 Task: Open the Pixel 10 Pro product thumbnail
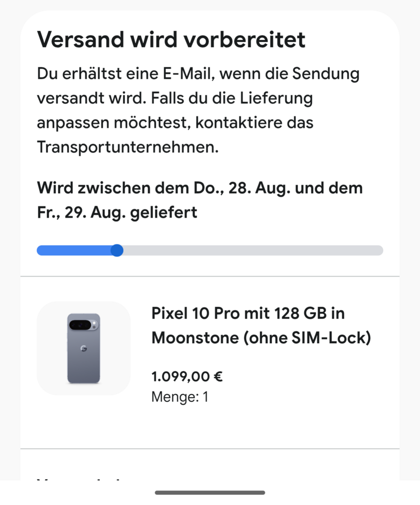[x=84, y=348]
